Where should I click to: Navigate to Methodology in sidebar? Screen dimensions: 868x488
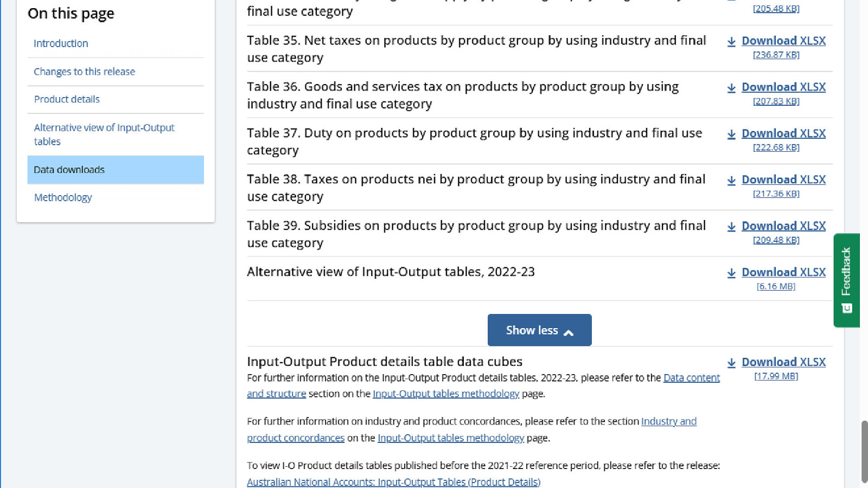click(63, 197)
